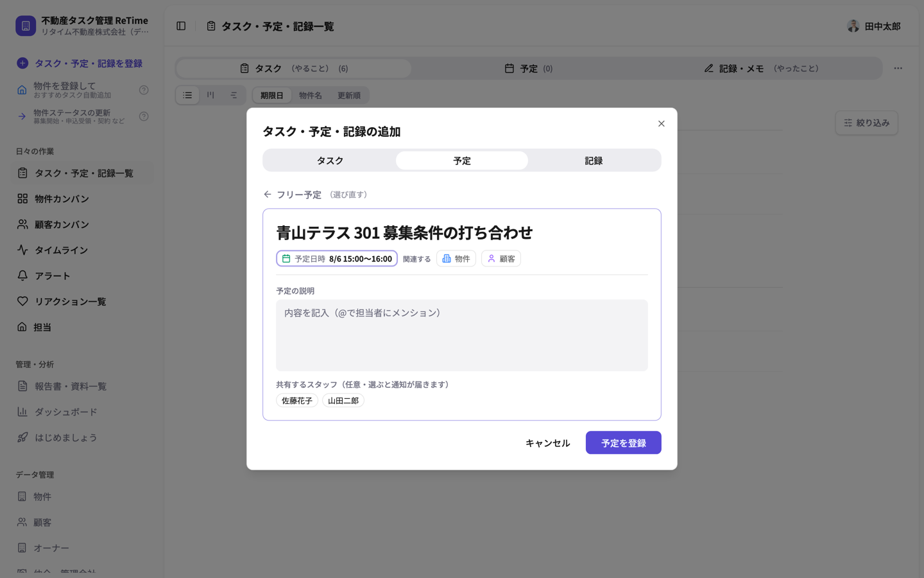924x578 pixels.
Task: Click the ReTime app logo icon
Action: [x=26, y=26]
